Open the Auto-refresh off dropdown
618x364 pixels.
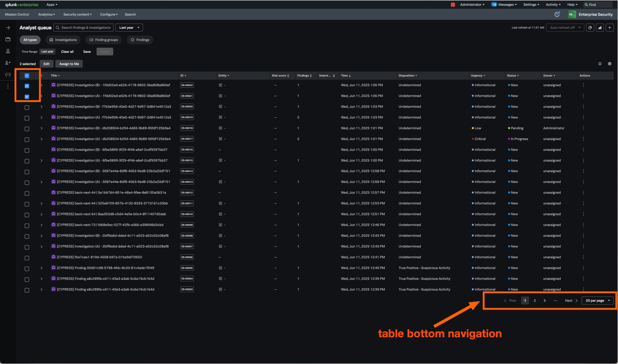[x=565, y=27]
